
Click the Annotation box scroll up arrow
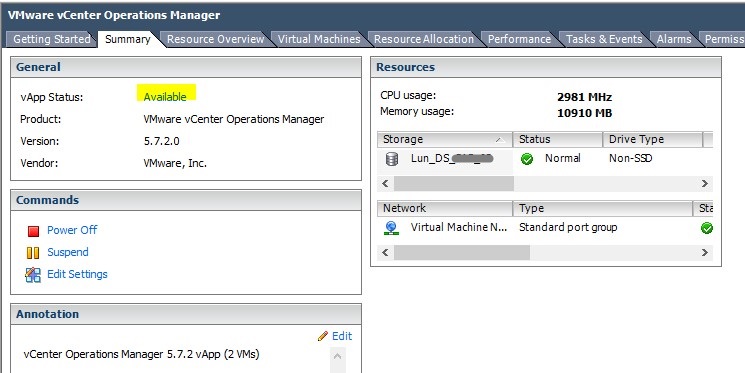337,356
